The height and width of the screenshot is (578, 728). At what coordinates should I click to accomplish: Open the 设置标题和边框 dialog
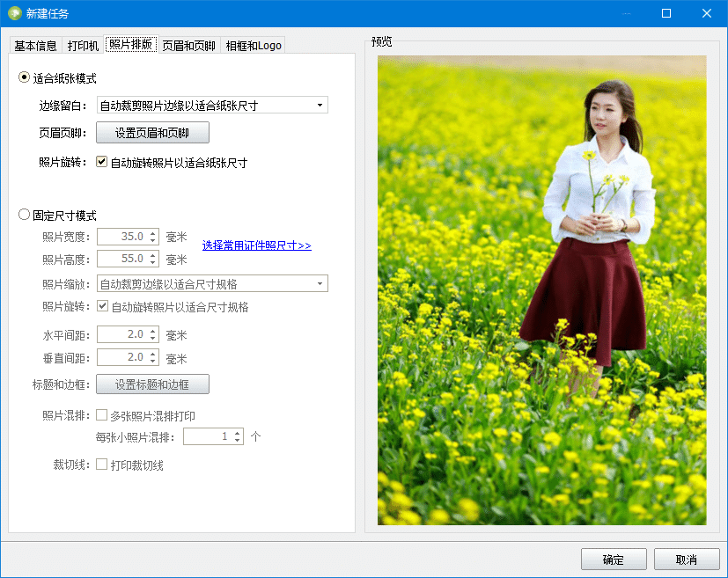click(x=151, y=384)
